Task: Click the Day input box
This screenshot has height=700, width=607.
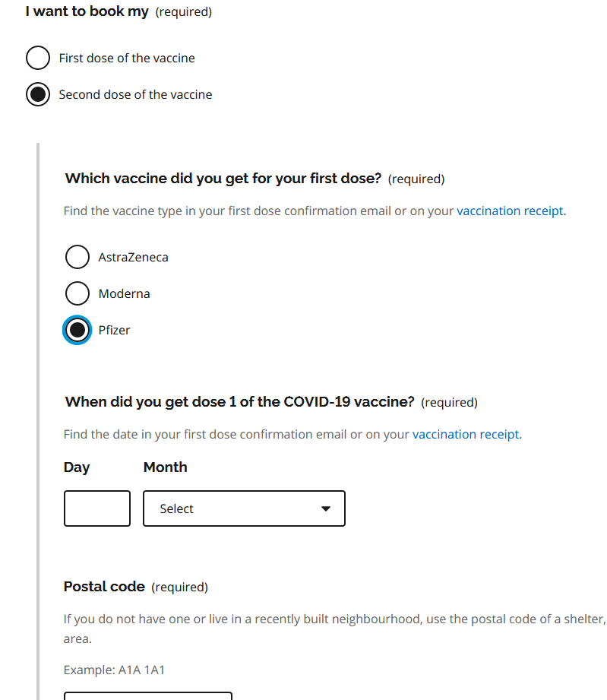Action: (x=97, y=508)
